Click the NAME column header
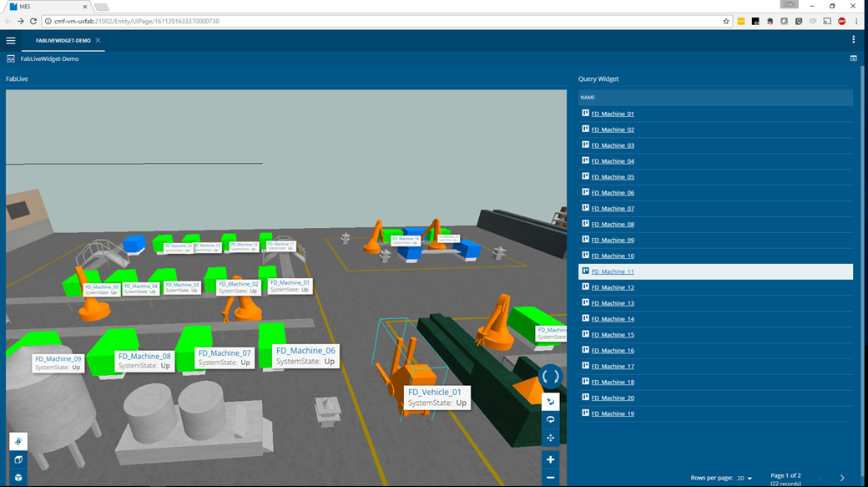This screenshot has height=487, width=868. (715, 98)
